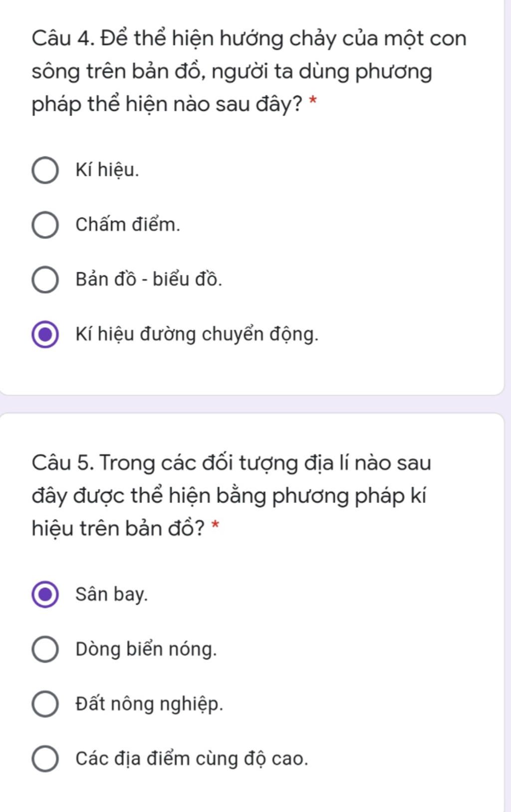The image size is (511, 812).
Task: Select the 'Kí hiệu.' radio button
Action: coord(45,170)
